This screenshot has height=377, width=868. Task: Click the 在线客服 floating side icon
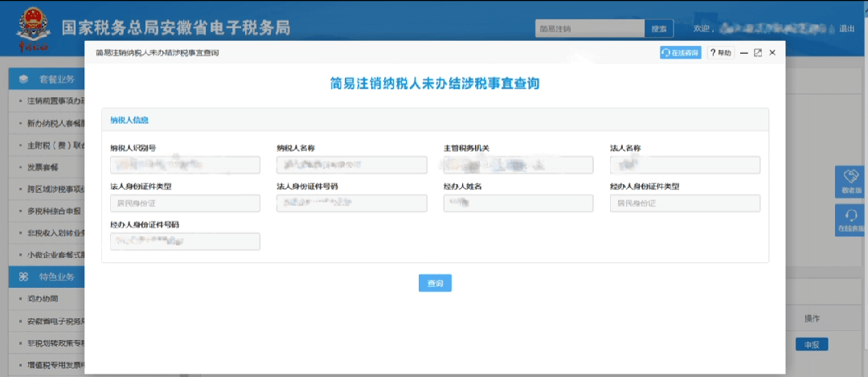click(851, 219)
